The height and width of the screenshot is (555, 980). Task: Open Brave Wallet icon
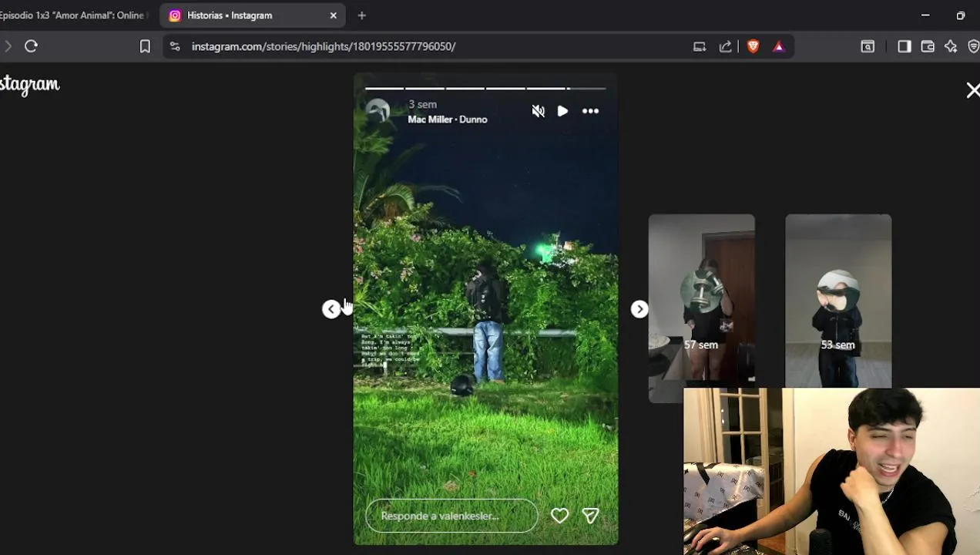[x=928, y=46]
